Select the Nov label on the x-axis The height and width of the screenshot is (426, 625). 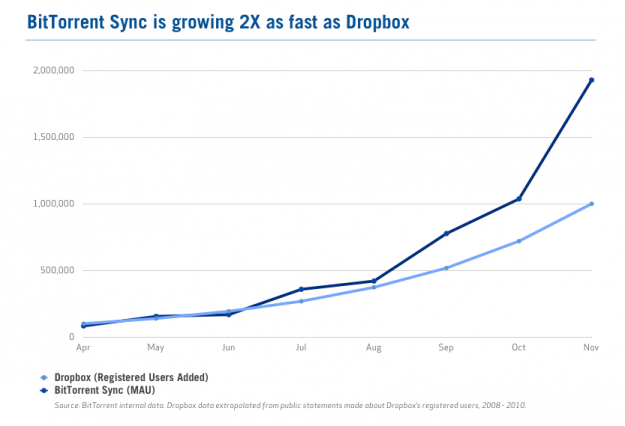point(590,348)
